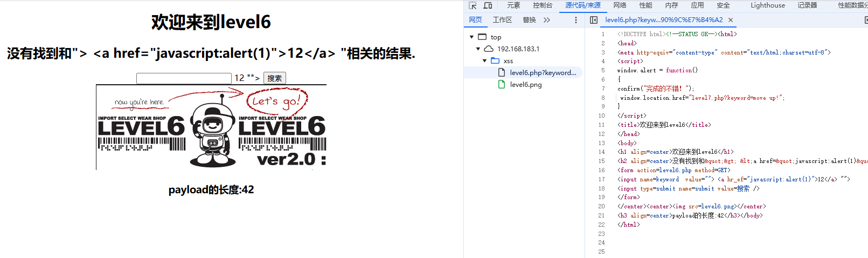Image resolution: width=868 pixels, height=258 pixels.
Task: Click the meta http-equiv code line
Action: click(724, 52)
